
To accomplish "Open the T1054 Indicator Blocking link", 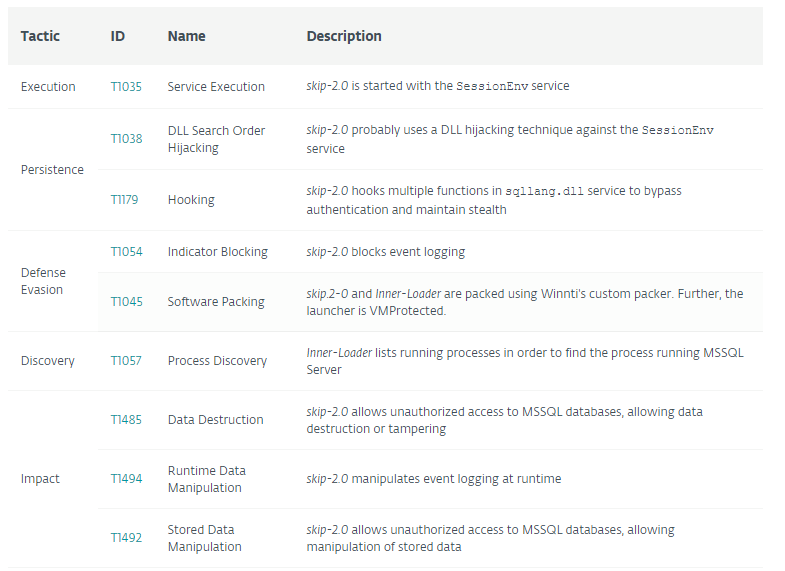I will (126, 252).
